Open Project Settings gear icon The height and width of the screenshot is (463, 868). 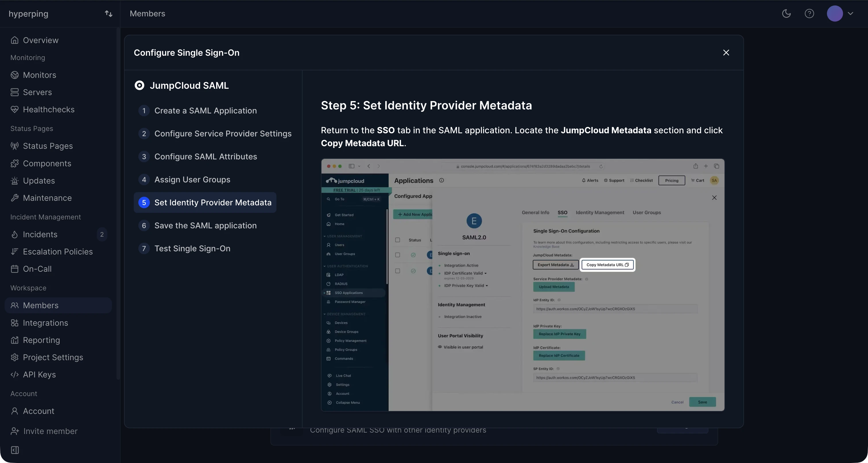click(14, 357)
